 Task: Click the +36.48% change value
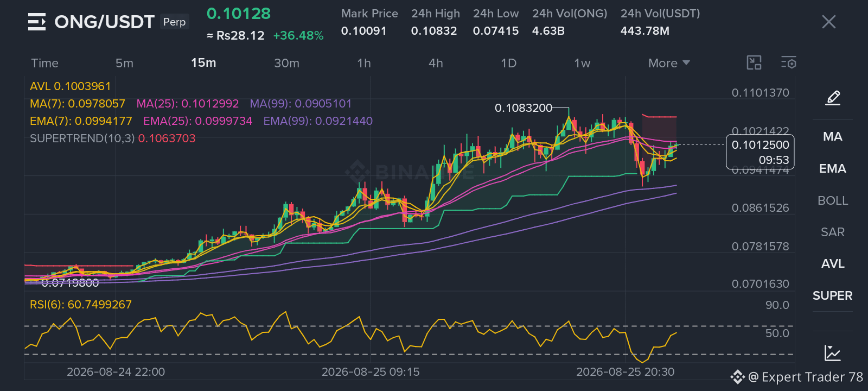pos(298,36)
